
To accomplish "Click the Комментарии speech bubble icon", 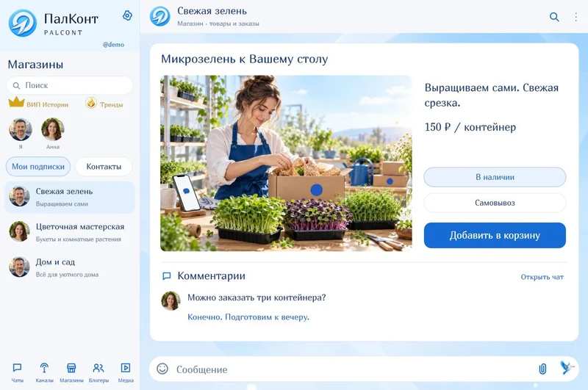I will [x=167, y=276].
